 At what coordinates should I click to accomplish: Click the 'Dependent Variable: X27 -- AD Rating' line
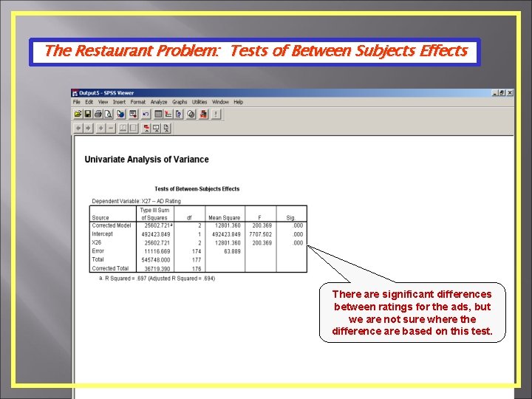137,201
